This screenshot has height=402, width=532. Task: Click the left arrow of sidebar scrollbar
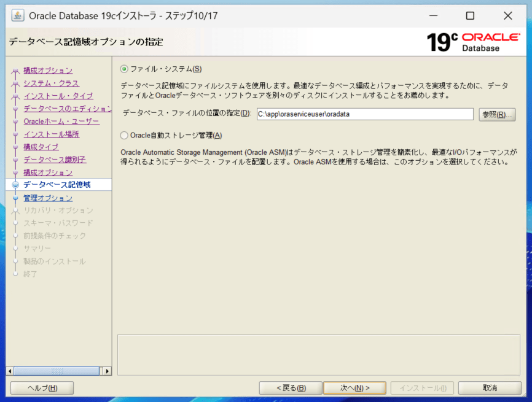9,371
